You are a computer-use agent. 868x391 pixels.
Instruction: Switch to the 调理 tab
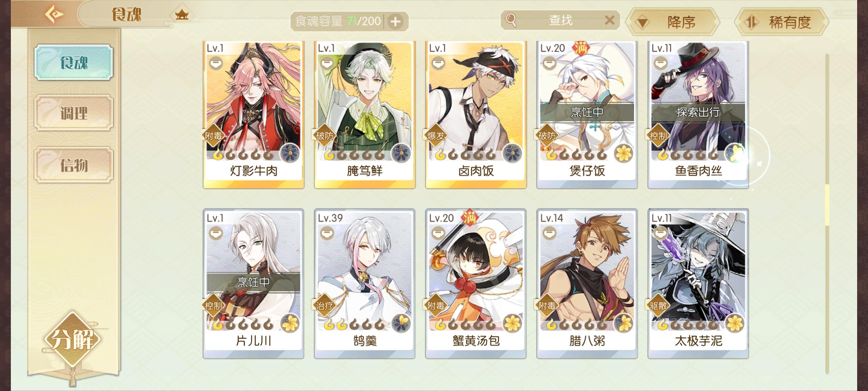point(74,113)
